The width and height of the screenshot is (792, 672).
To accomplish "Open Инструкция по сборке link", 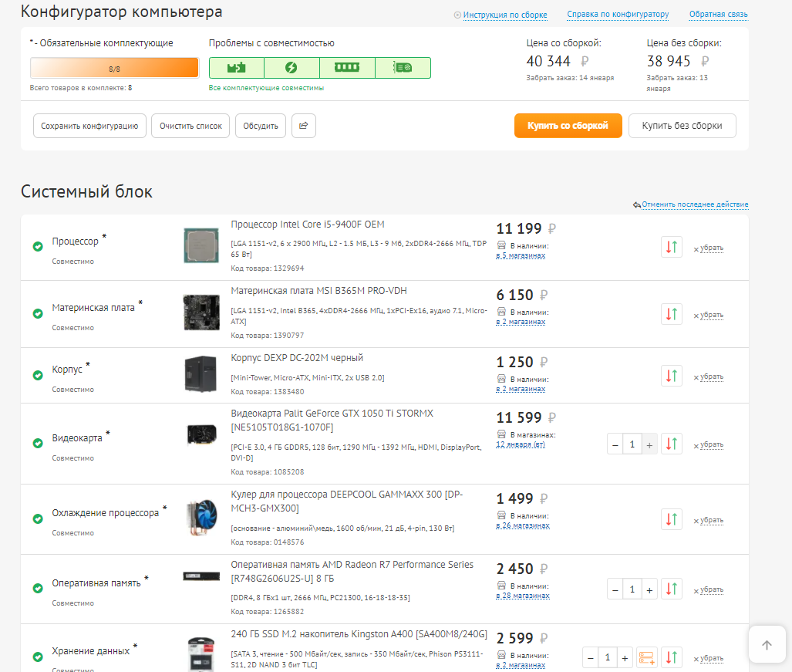I will tap(505, 15).
